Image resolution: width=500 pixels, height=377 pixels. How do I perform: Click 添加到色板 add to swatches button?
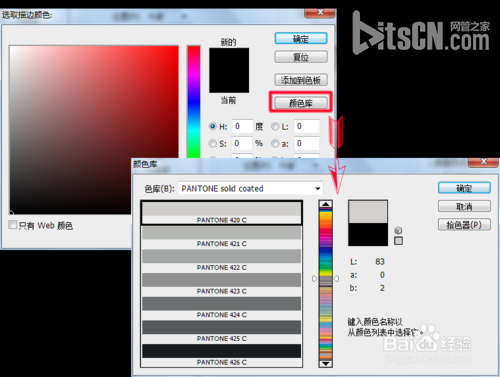tap(301, 80)
